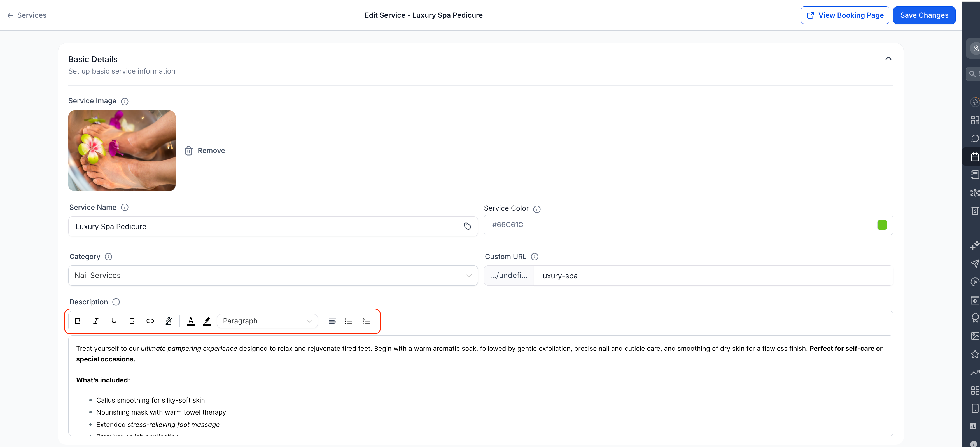Click the clear formatting icon

tap(169, 321)
